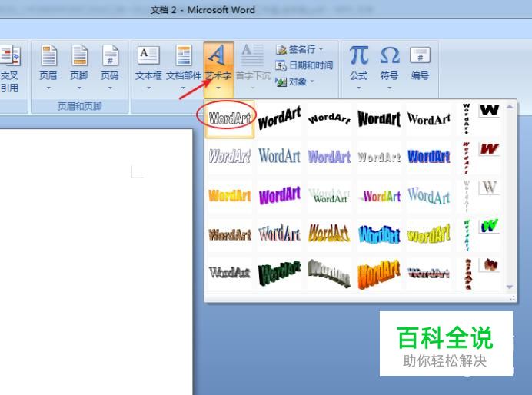532x395 pixels.
Task: Expand the 符号 dropdown arrow
Action: (x=390, y=88)
